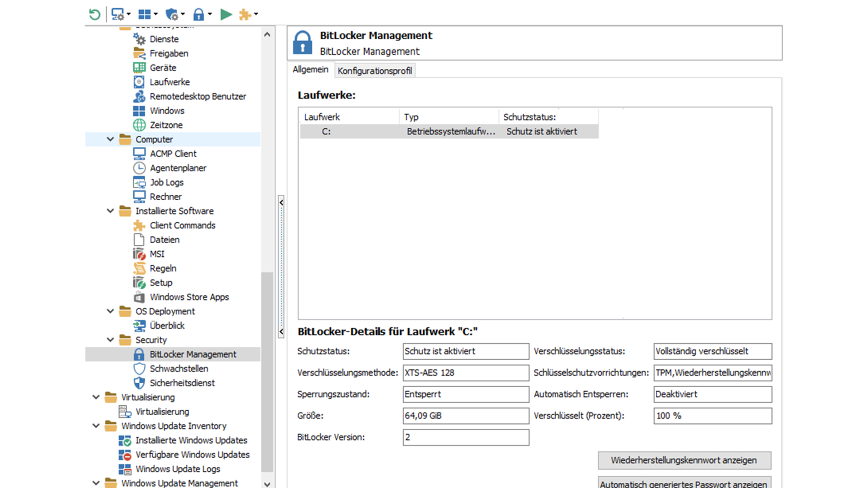Image resolution: width=868 pixels, height=488 pixels.
Task: Click the Zeitzone globe icon
Action: [139, 125]
